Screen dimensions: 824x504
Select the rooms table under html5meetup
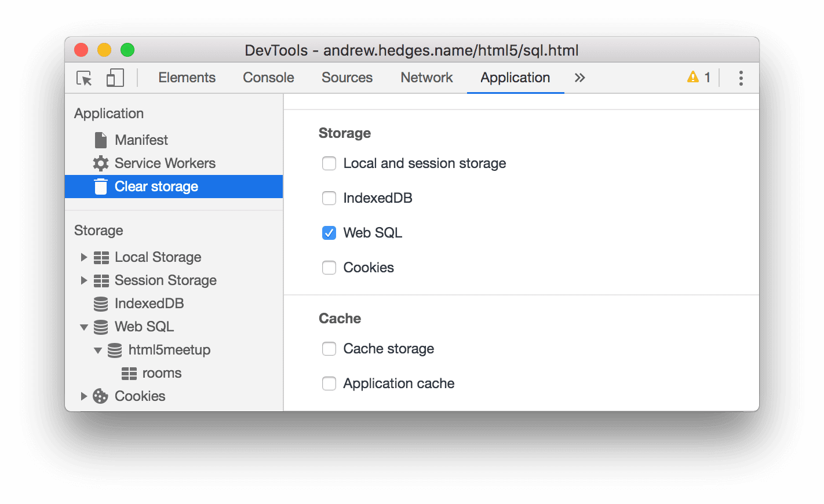click(x=162, y=372)
